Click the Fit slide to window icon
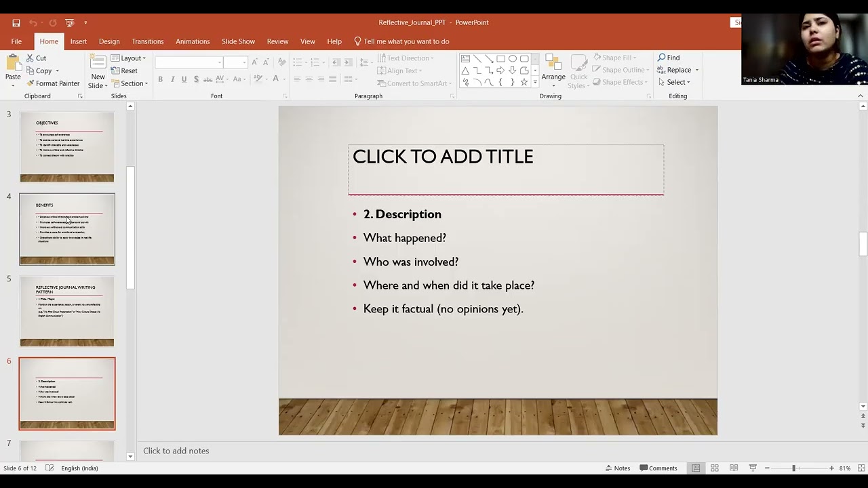The width and height of the screenshot is (868, 488). click(x=861, y=468)
